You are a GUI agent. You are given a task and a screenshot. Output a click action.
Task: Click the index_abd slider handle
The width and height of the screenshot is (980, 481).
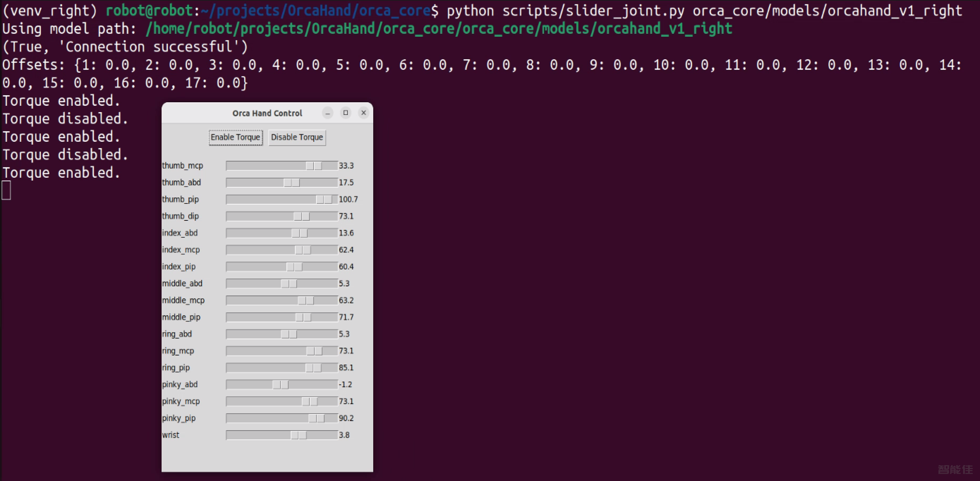tap(300, 233)
